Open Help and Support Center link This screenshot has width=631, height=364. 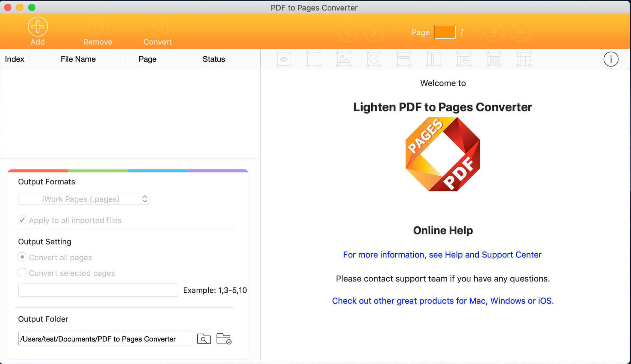[442, 255]
